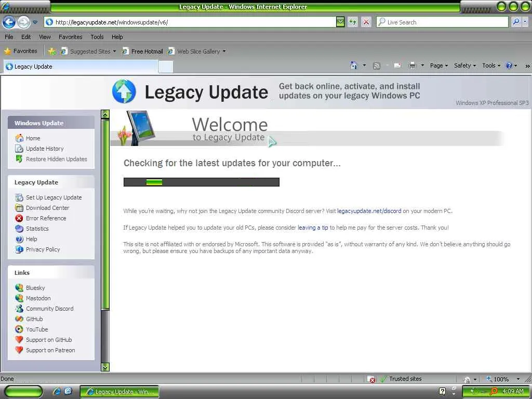This screenshot has height=399, width=532.
Task: Click the Statistics sidebar icon
Action: coord(19,229)
